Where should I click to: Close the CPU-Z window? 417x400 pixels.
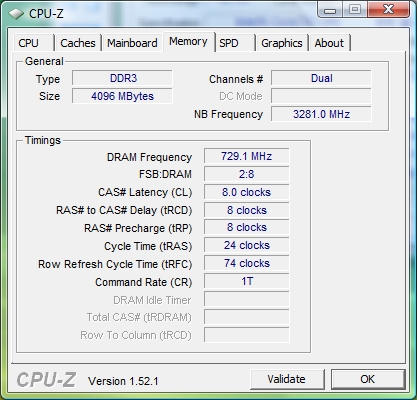pyautogui.click(x=389, y=9)
